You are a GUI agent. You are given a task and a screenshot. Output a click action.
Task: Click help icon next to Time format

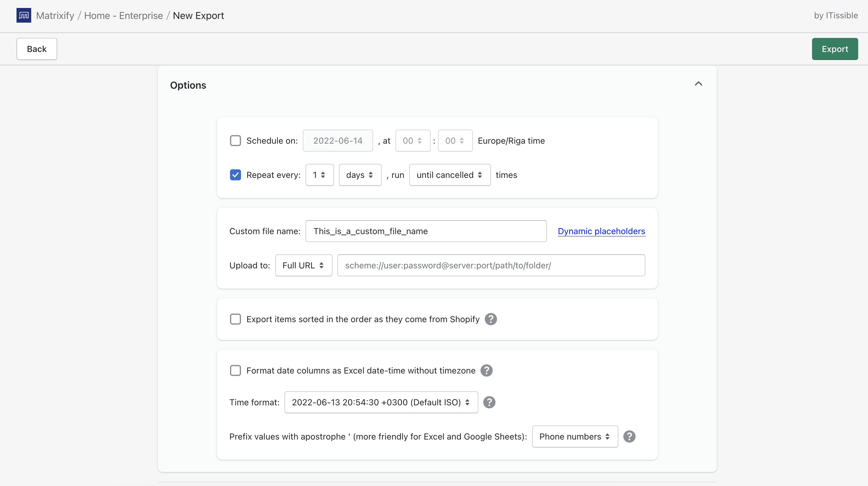click(489, 402)
